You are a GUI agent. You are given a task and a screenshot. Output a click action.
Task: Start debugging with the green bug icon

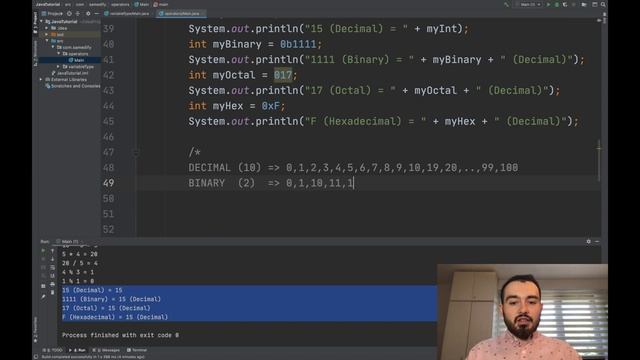[x=556, y=4]
